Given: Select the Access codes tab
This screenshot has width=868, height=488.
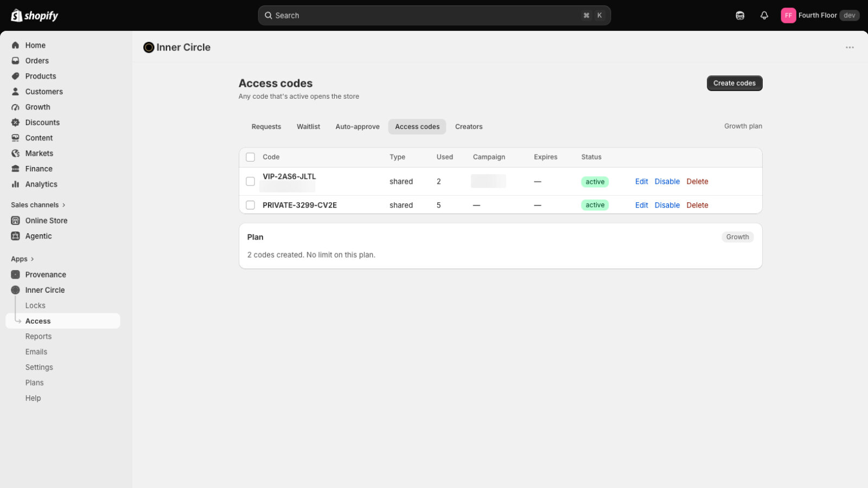Looking at the screenshot, I should pos(417,127).
